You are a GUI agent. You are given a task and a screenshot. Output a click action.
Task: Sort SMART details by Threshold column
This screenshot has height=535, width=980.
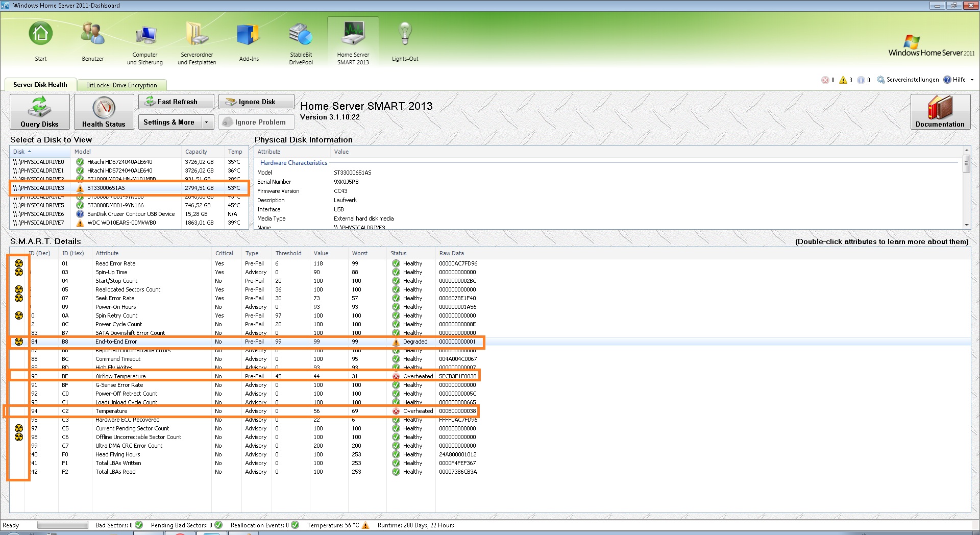[x=291, y=253]
